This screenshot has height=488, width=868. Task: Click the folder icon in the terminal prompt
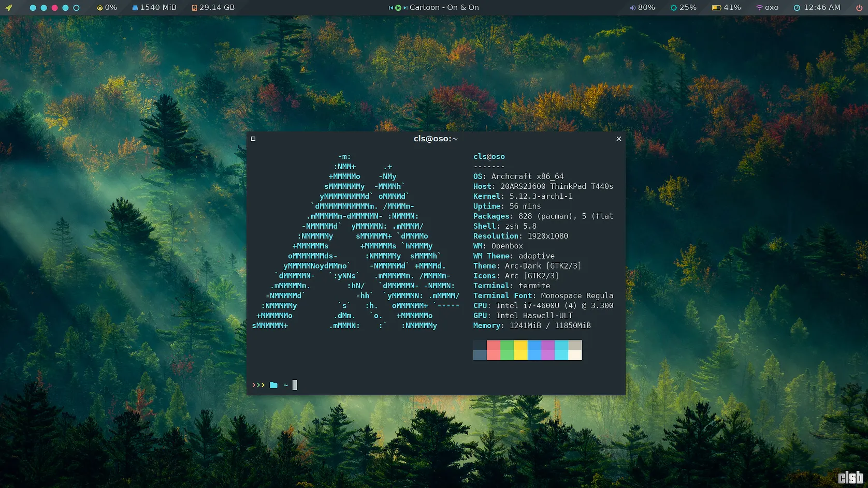273,385
